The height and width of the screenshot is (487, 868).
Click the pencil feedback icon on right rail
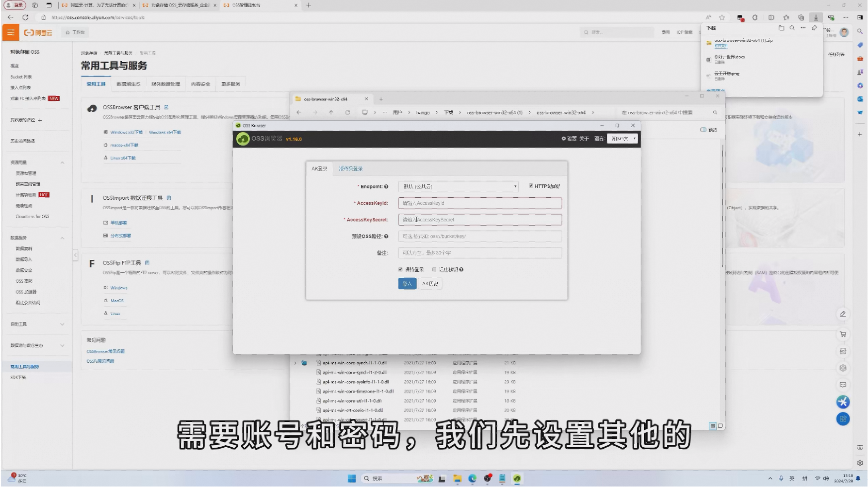(x=843, y=314)
